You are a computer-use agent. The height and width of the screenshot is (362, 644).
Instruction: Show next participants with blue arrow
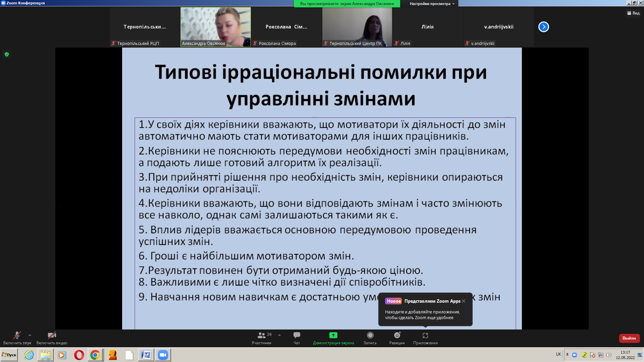point(544,27)
